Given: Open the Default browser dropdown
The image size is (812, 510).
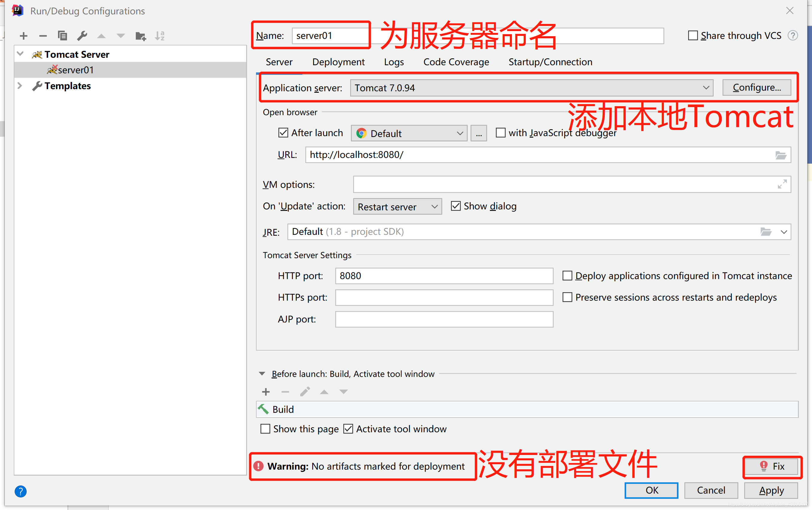Looking at the screenshot, I should tap(409, 133).
